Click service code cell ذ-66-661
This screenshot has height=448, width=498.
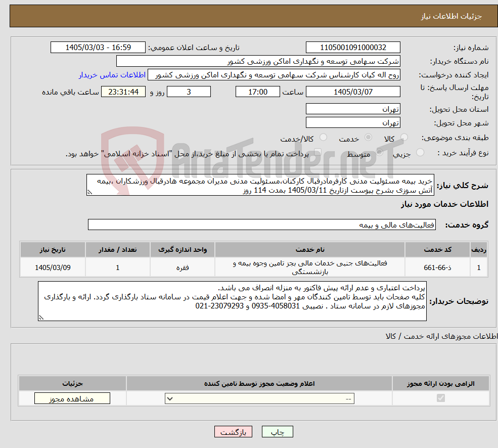pos(437,267)
